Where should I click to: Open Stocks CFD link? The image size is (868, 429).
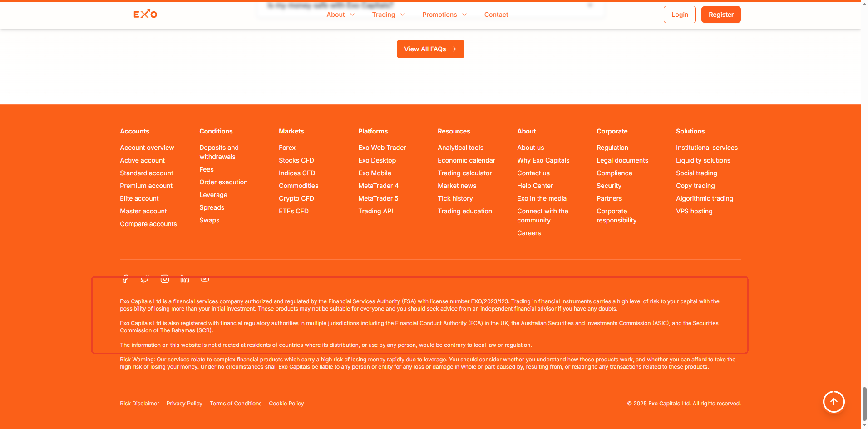pos(296,160)
